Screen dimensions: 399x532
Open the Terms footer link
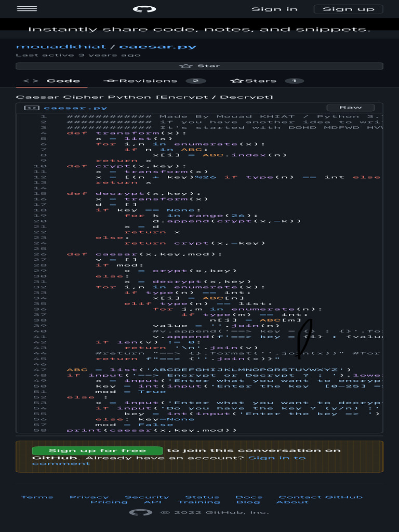[x=37, y=497]
